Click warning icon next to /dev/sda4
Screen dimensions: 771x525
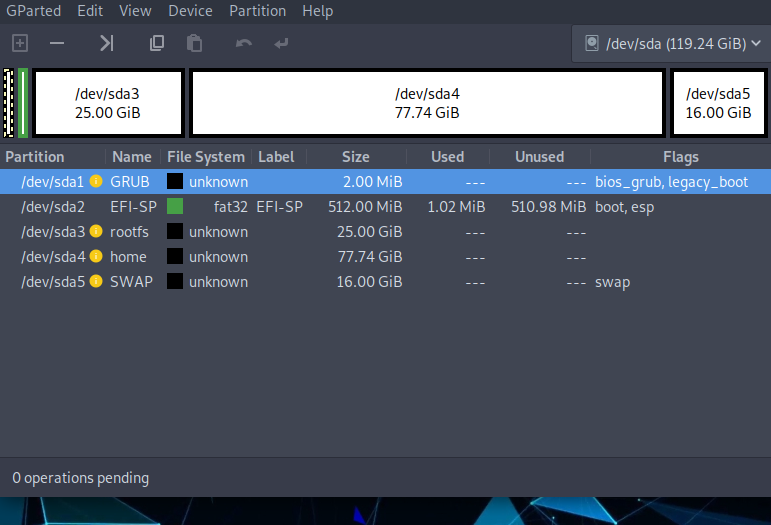(96, 256)
